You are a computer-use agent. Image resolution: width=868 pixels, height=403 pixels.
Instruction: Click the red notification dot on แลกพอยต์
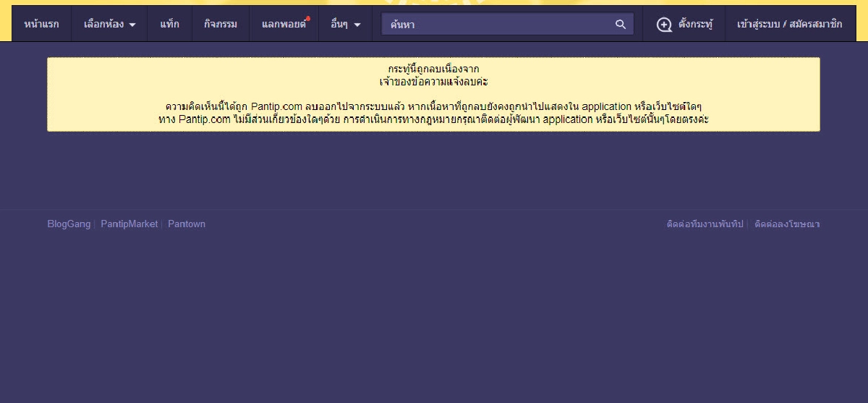(x=308, y=18)
